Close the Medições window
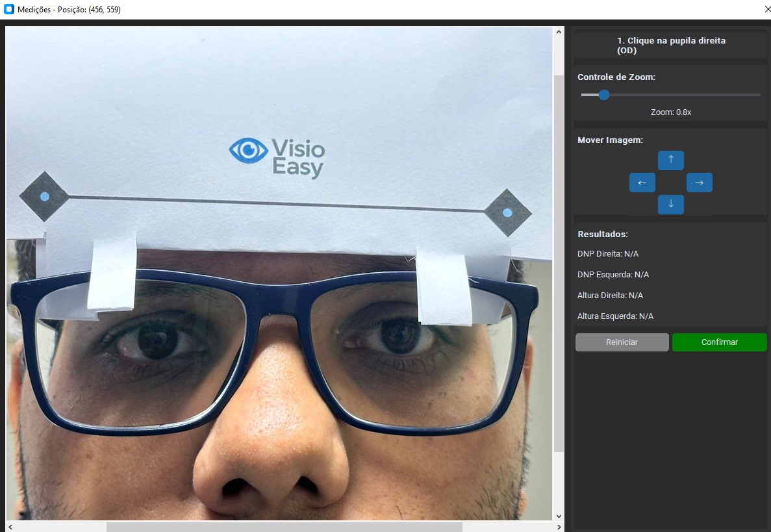 [x=766, y=9]
